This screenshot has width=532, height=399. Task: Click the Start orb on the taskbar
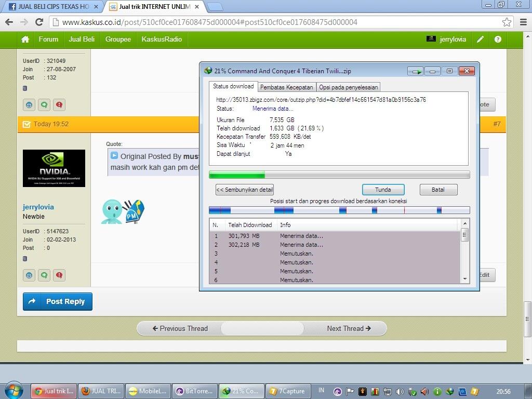pyautogui.click(x=13, y=391)
